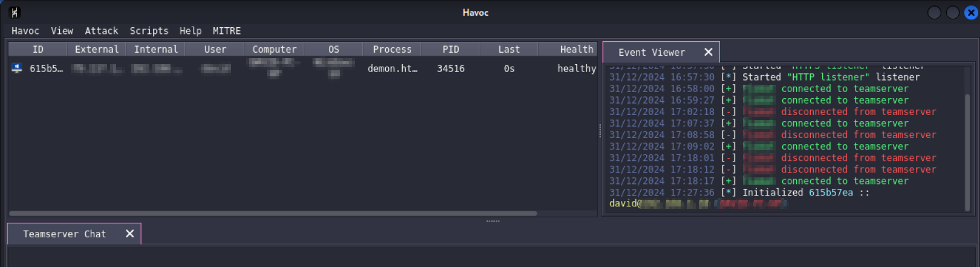Click the david@ line in Event Viewer

(x=698, y=203)
